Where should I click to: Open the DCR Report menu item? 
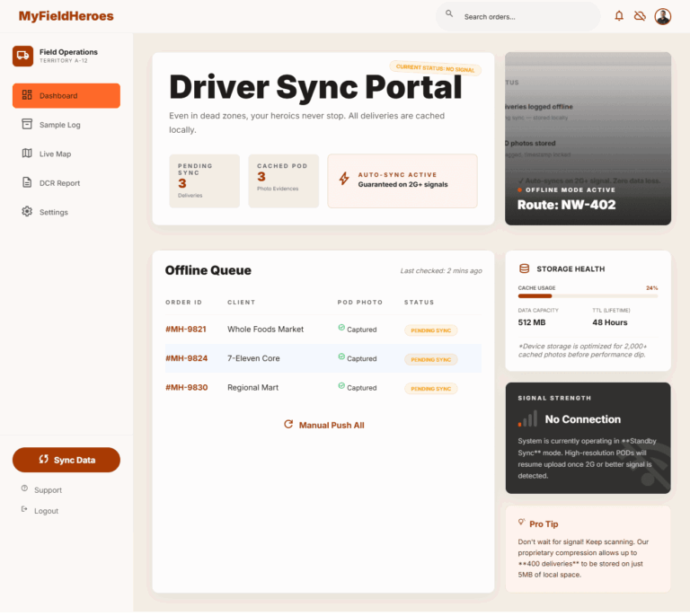point(66,182)
